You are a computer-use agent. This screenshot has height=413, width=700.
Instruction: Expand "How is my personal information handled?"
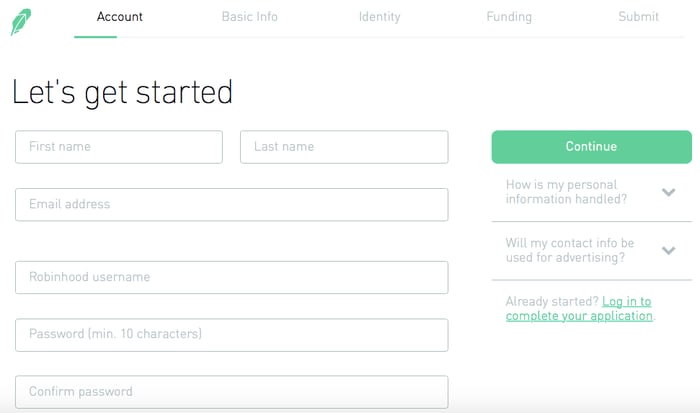tap(567, 192)
